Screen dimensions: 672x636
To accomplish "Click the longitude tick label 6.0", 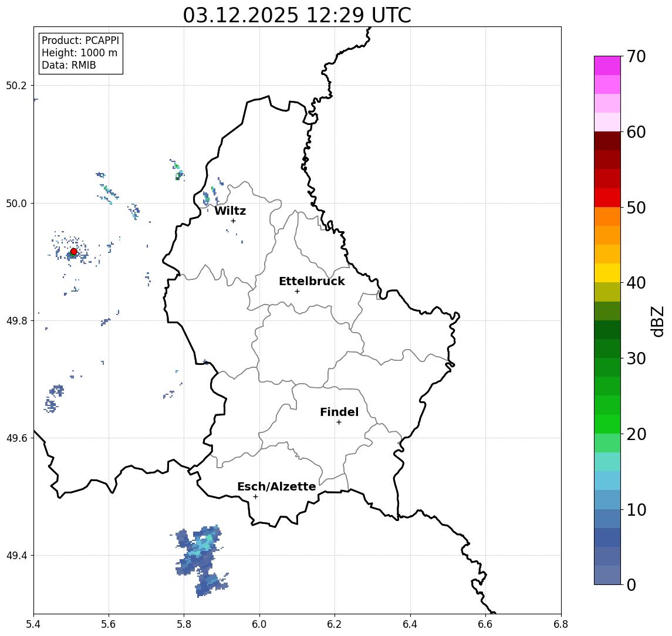I will pos(259,624).
